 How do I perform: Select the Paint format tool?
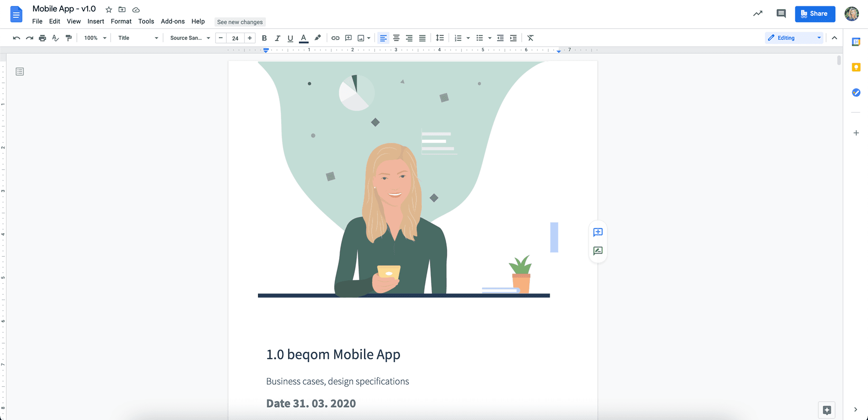tap(69, 38)
